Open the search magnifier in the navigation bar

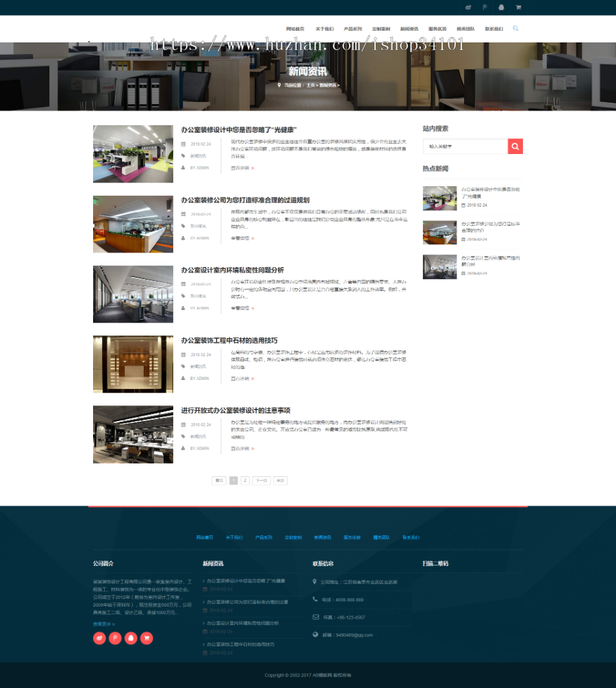pos(515,29)
